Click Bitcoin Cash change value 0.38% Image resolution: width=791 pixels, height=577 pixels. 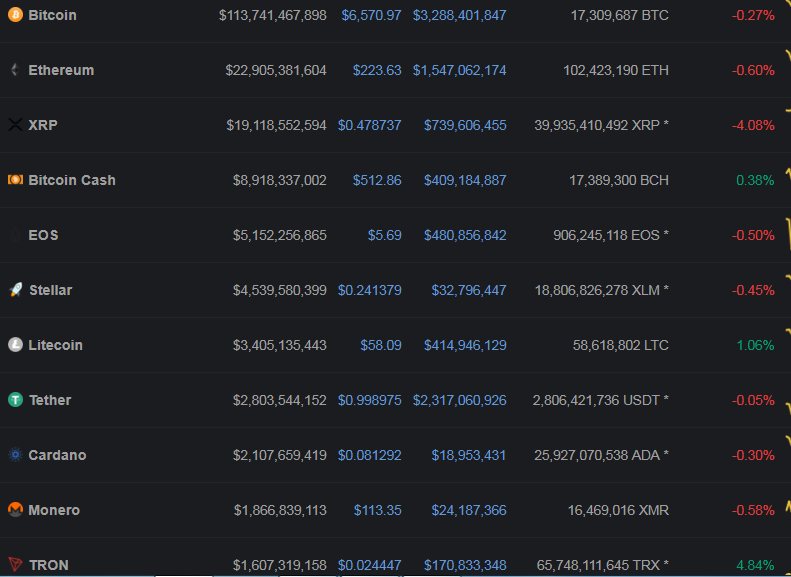[755, 180]
